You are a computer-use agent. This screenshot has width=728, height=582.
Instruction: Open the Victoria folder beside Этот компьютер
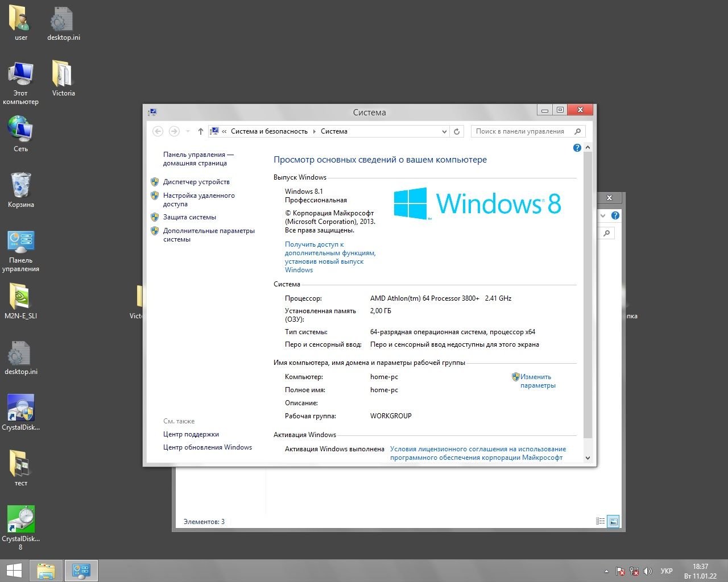pos(63,79)
